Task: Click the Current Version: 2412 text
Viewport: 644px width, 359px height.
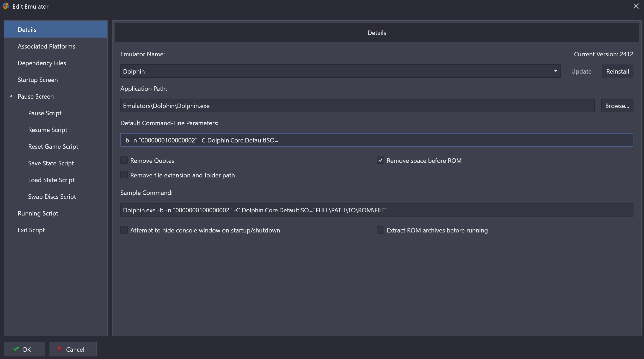Action: pos(603,54)
